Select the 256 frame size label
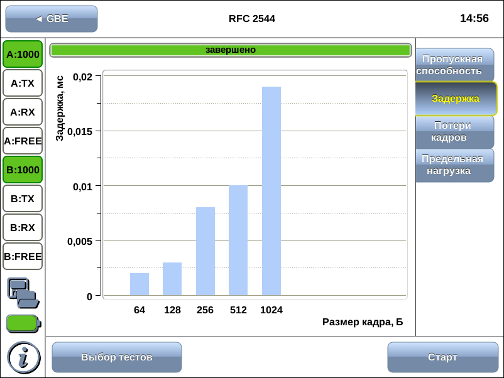The width and height of the screenshot is (504, 378). 205,310
